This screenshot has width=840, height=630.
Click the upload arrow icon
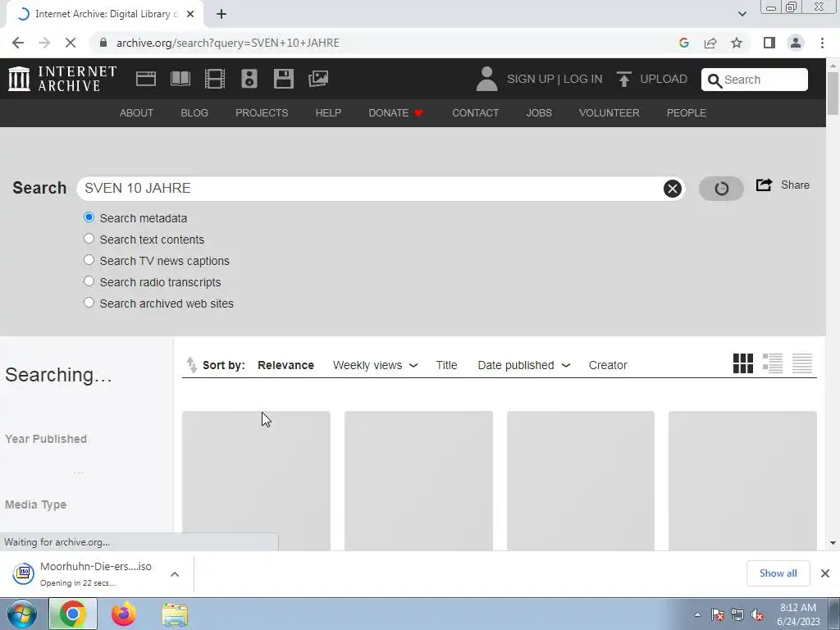coord(623,79)
